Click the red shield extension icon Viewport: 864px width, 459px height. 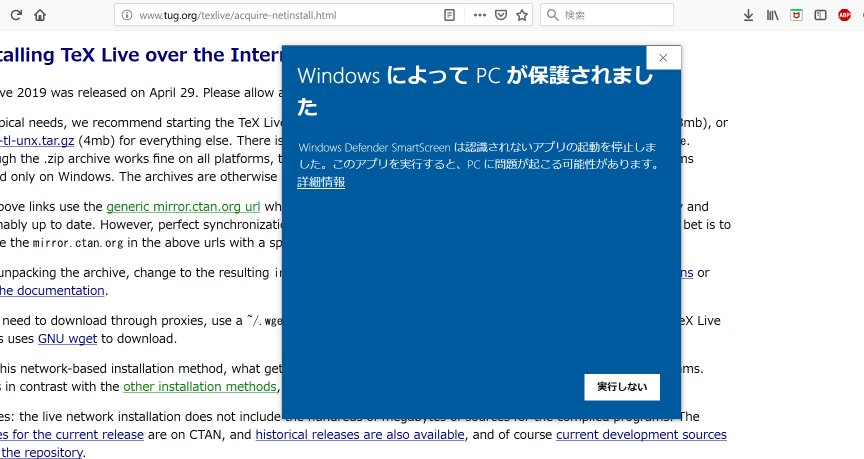point(796,15)
